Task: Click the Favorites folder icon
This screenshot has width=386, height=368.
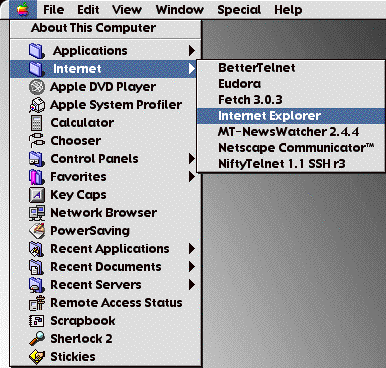Action: pyautogui.click(x=37, y=177)
